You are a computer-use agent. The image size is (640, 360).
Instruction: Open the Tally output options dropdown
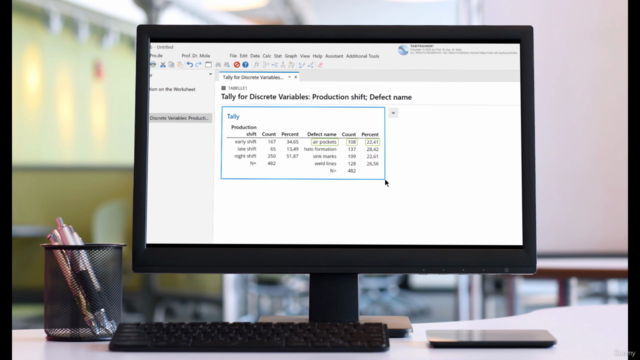point(393,113)
